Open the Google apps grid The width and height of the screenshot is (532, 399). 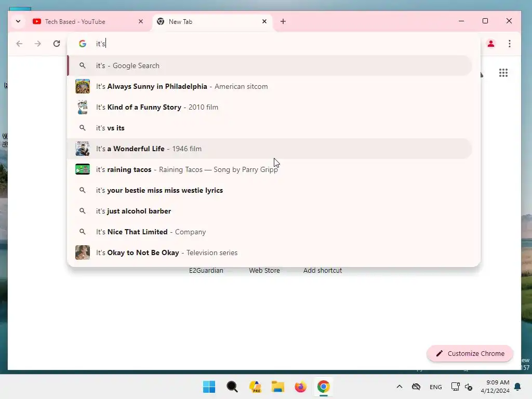(x=503, y=73)
